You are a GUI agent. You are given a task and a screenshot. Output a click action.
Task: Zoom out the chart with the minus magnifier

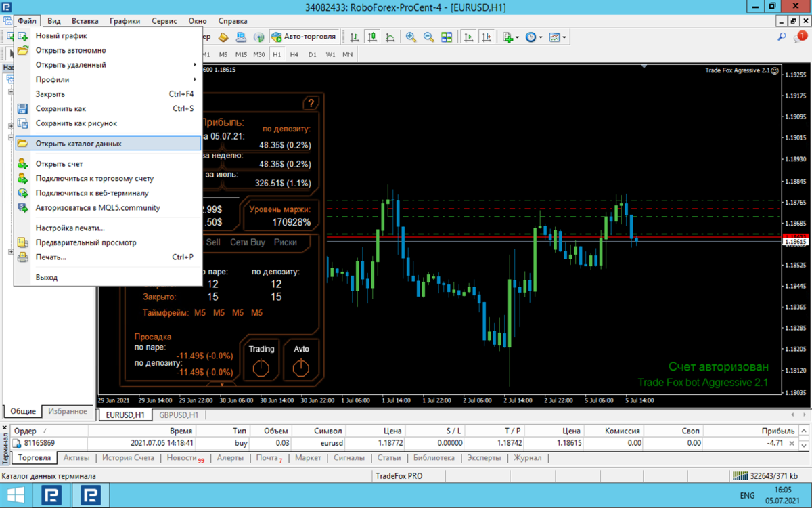click(x=429, y=37)
